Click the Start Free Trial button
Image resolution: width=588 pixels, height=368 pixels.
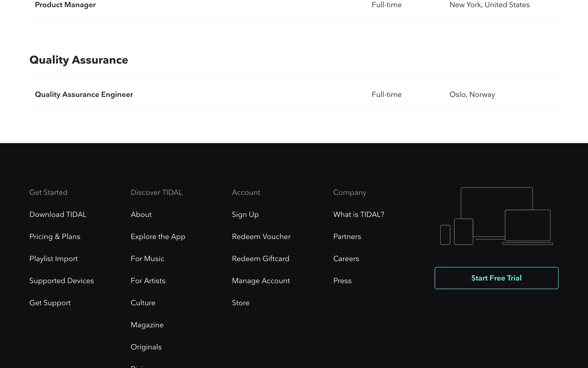496,278
